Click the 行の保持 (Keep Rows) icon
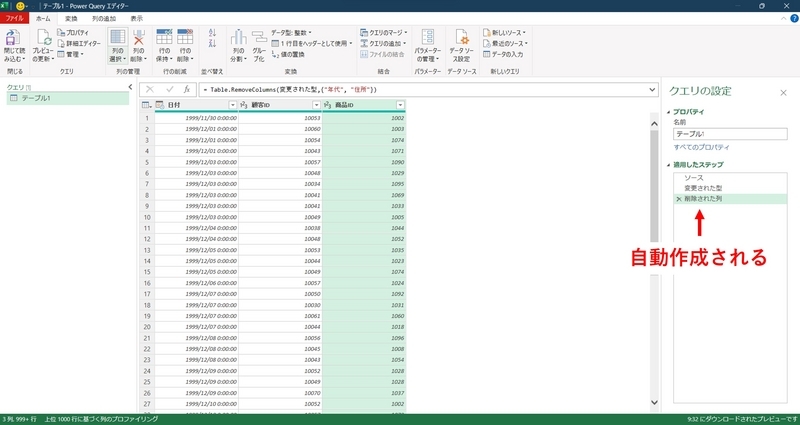 point(164,37)
